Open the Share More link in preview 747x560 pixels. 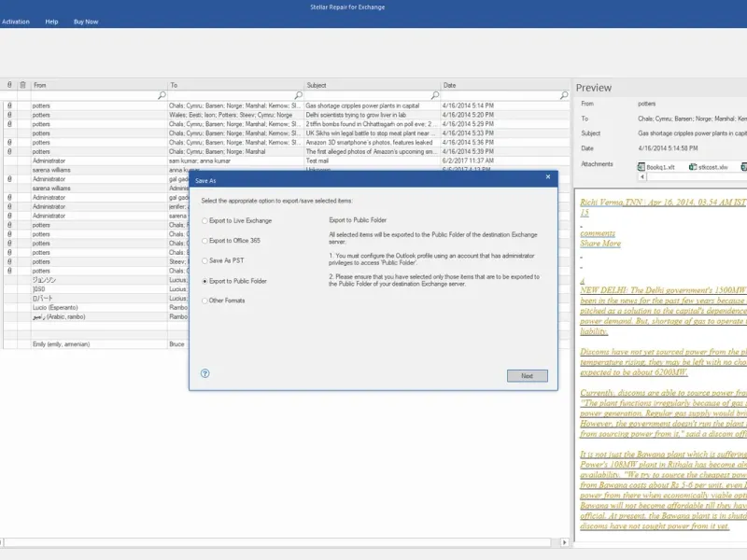click(600, 244)
